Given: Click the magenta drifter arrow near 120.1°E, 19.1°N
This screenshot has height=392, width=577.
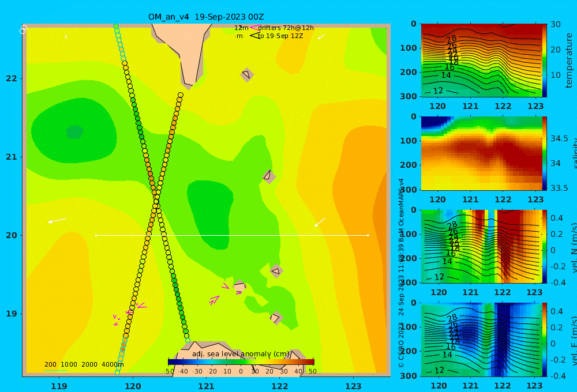Looking at the screenshot, I should [x=141, y=306].
